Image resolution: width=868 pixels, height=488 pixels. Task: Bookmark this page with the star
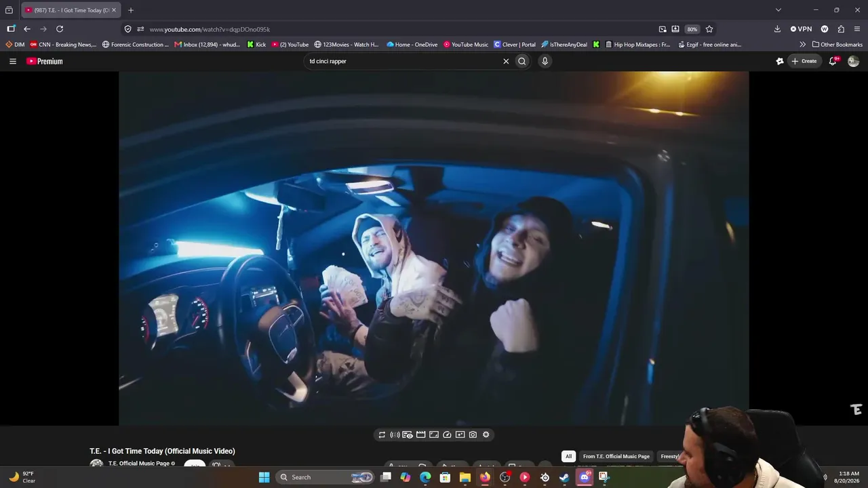[709, 29]
